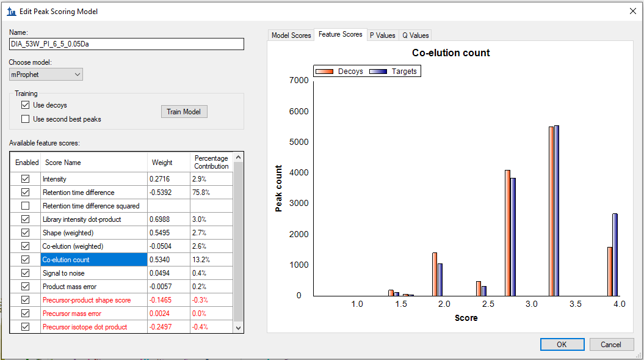Open the P Values tab
Screen dimensions: 644x360
pyautogui.click(x=382, y=35)
